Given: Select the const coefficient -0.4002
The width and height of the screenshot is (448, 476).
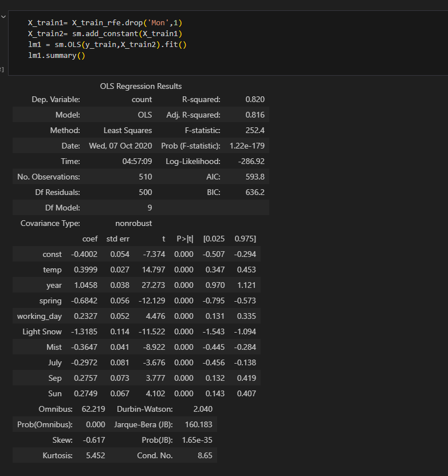Looking at the screenshot, I should click(x=84, y=254).
